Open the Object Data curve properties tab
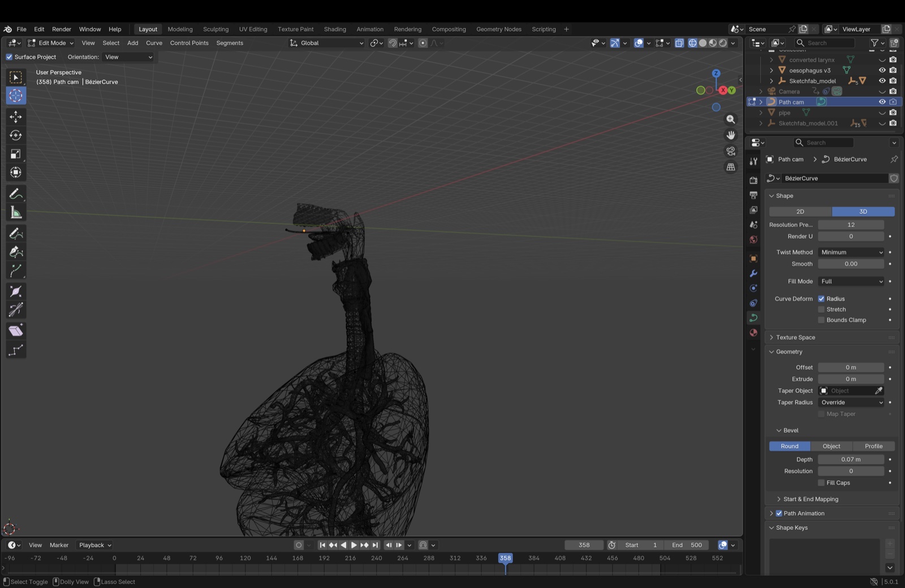The width and height of the screenshot is (905, 588). coord(753,318)
